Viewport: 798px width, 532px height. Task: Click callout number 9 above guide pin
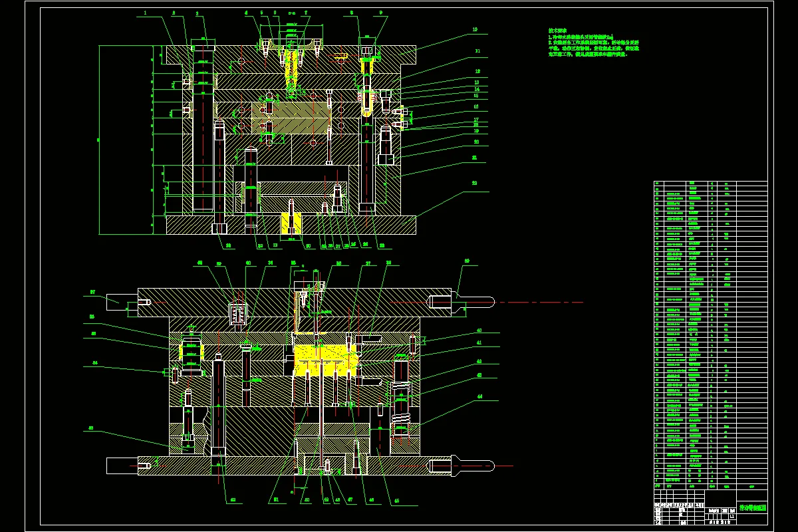pos(381,13)
